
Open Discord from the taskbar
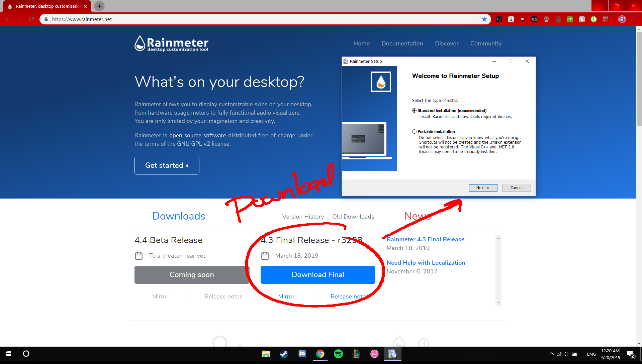pos(302,354)
